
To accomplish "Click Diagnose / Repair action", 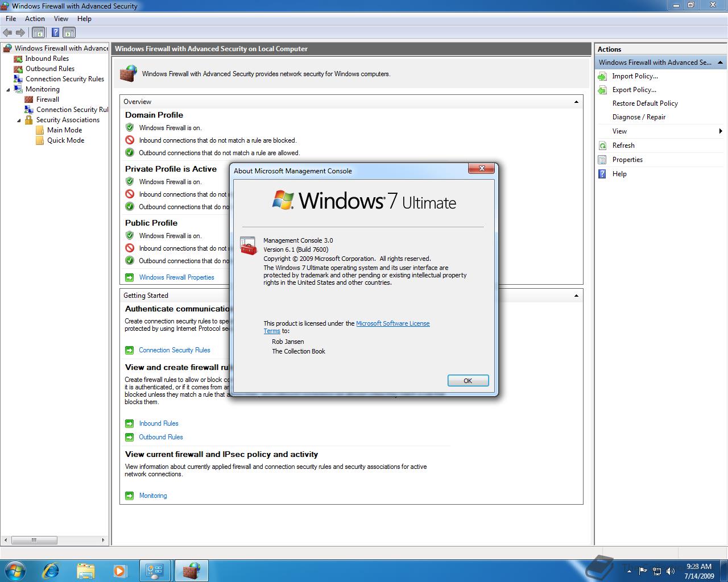I will point(639,117).
